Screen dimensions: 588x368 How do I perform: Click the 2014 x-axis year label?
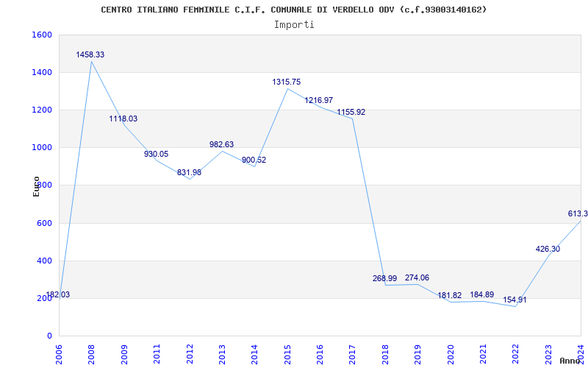click(x=255, y=354)
